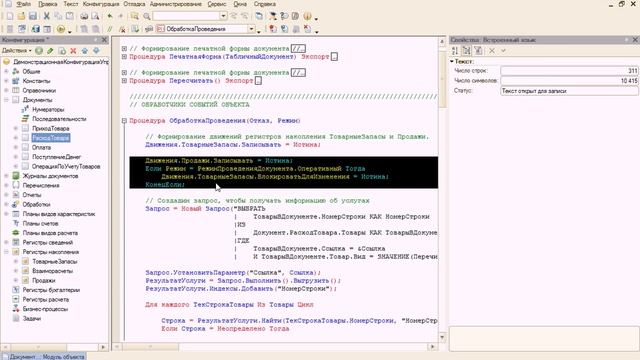Image resolution: width=640 pixels, height=360 pixels.
Task: Open Print preview icon
Action: pos(95,16)
